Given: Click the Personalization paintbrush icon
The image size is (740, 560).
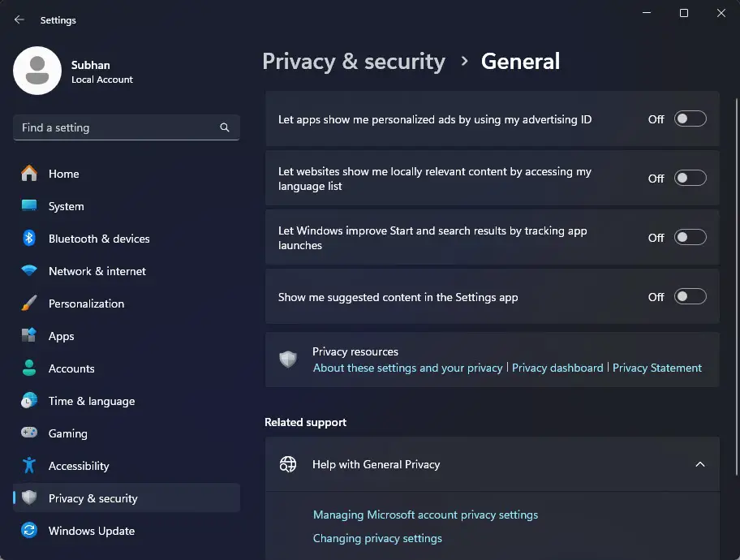Looking at the screenshot, I should (x=29, y=304).
